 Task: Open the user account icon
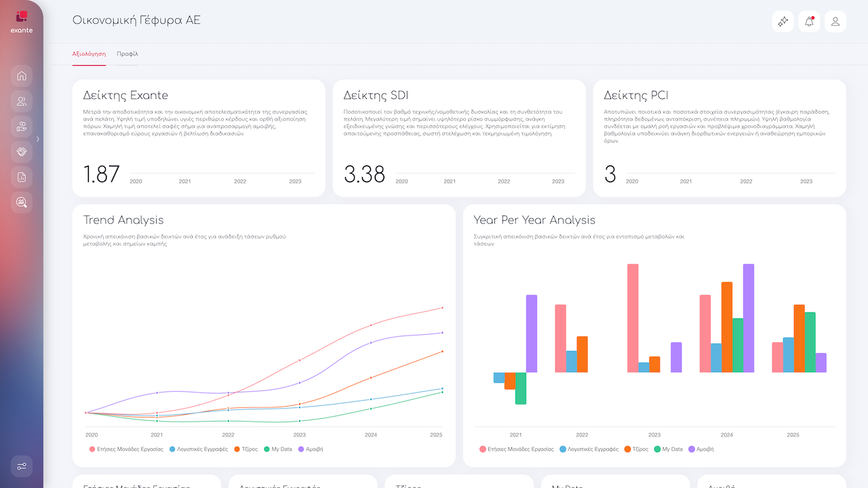[x=835, y=22]
